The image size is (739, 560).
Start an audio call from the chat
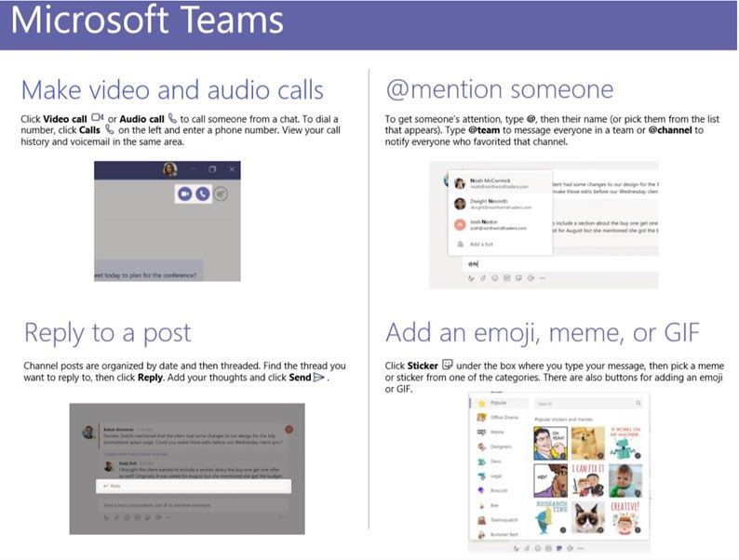click(x=203, y=193)
